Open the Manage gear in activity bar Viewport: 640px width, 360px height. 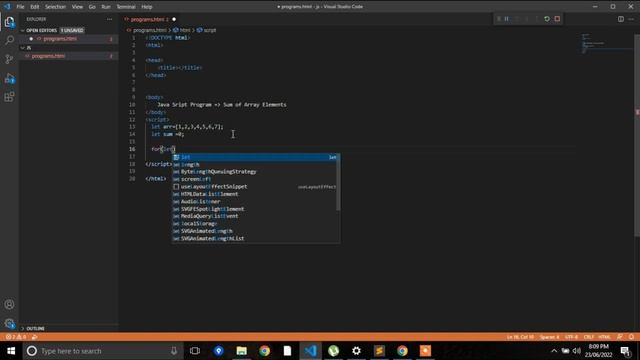[x=9, y=324]
